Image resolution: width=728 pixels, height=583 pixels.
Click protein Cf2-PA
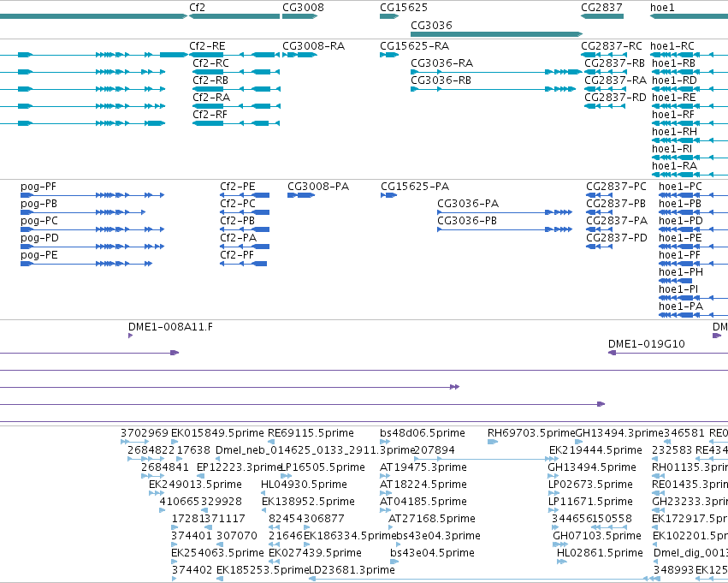pyautogui.click(x=238, y=238)
